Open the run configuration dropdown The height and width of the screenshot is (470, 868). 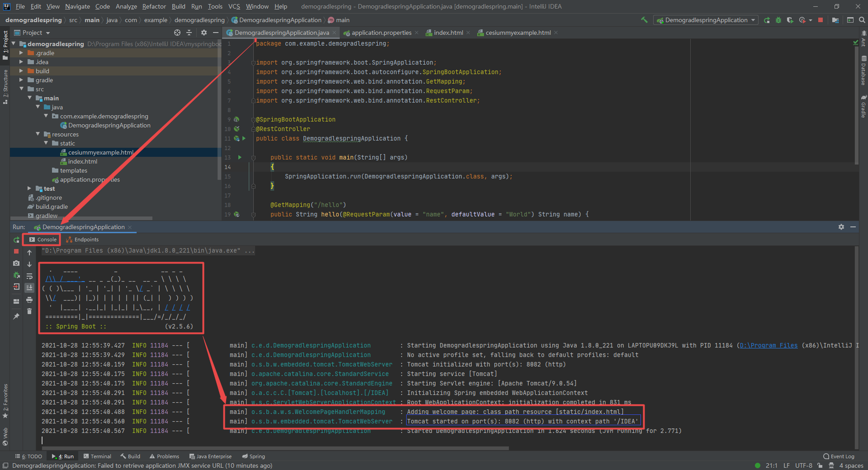pyautogui.click(x=706, y=20)
